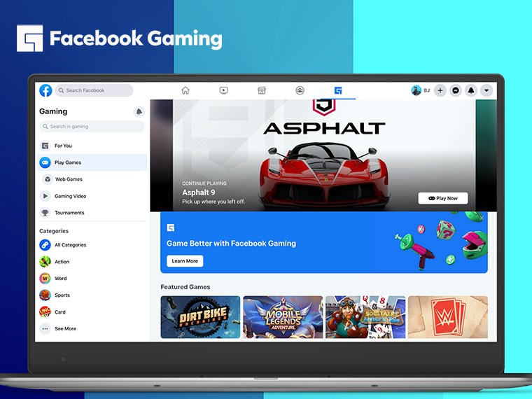Click the Facebook logo icon
532x399 pixels.
(45, 90)
